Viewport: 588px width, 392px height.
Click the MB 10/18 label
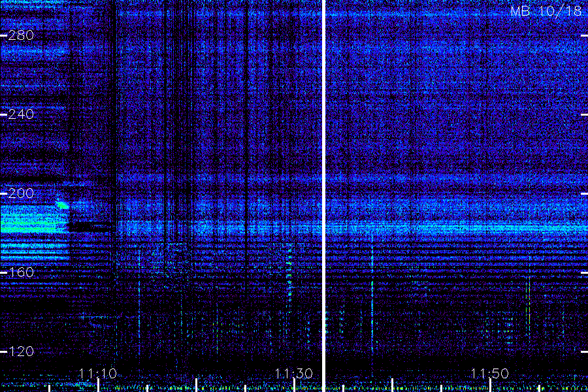tap(546, 11)
